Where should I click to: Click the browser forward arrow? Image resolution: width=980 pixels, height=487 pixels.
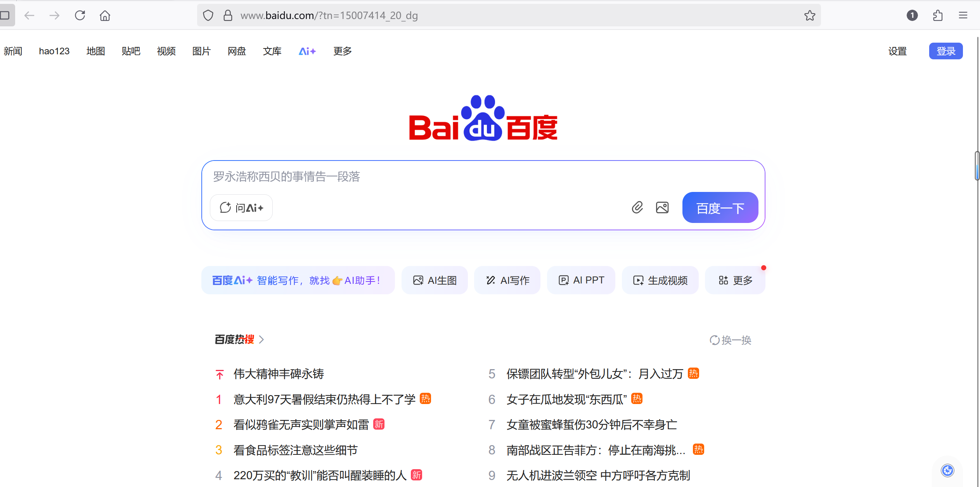tap(55, 16)
